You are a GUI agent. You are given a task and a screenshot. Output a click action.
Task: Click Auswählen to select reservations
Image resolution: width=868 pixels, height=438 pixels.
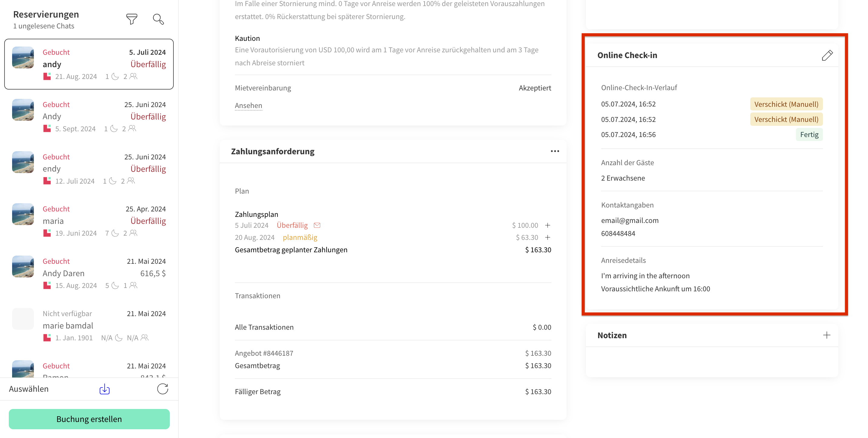point(29,389)
